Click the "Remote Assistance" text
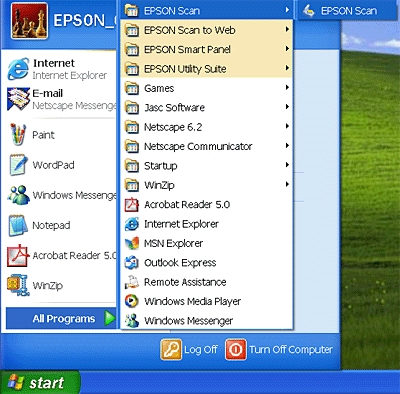The height and width of the screenshot is (394, 400). (185, 282)
